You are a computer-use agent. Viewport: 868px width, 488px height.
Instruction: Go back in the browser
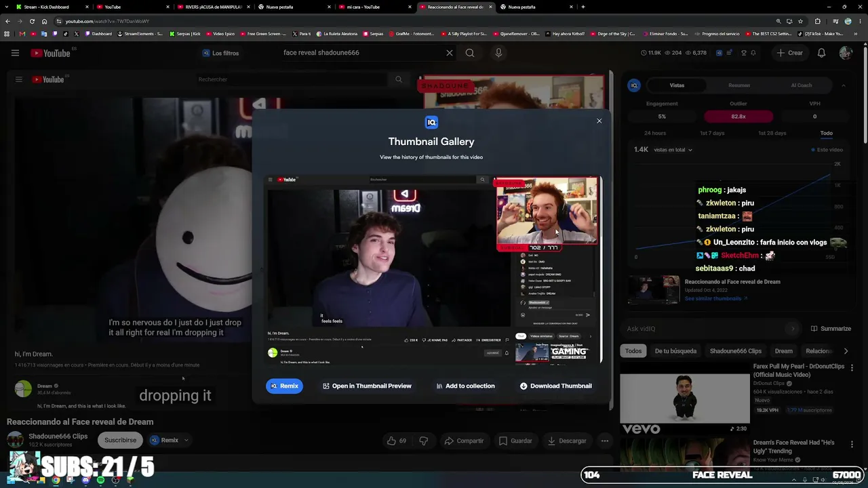tap(7, 21)
